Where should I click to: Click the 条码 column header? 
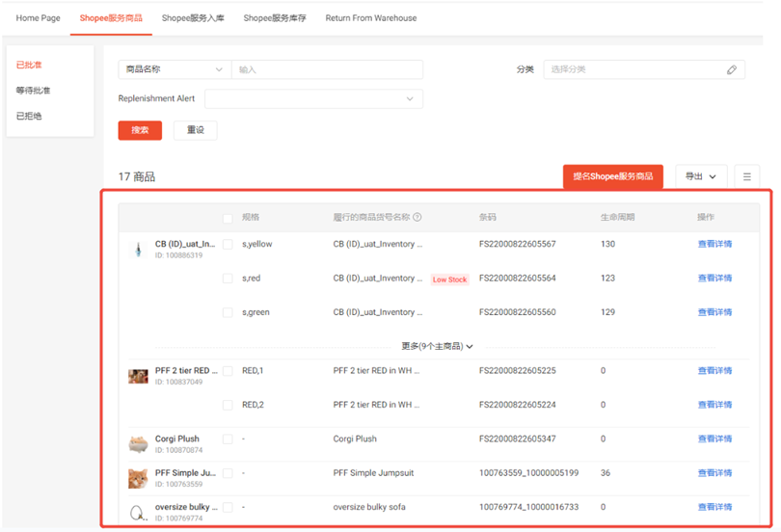[x=487, y=217]
